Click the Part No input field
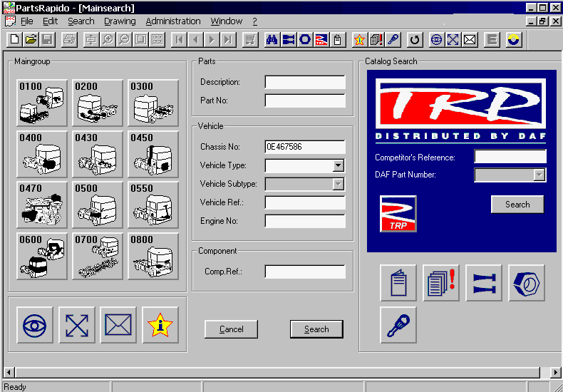The height and width of the screenshot is (392, 563). (x=305, y=100)
